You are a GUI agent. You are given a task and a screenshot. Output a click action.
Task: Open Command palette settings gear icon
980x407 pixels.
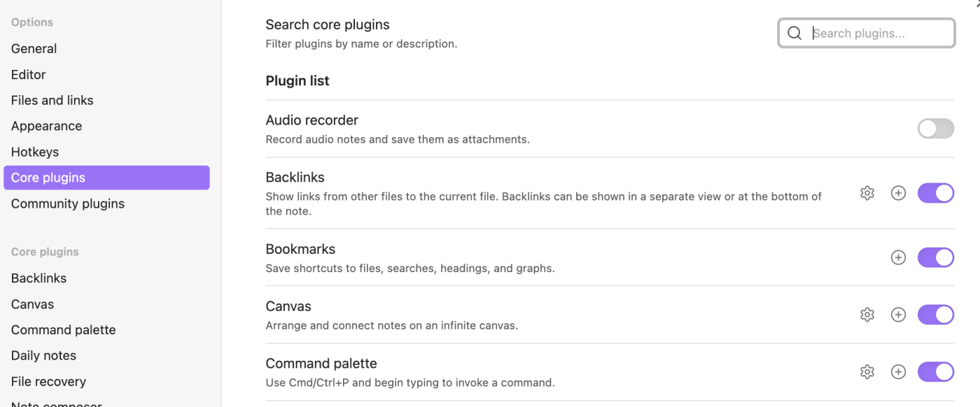(867, 371)
